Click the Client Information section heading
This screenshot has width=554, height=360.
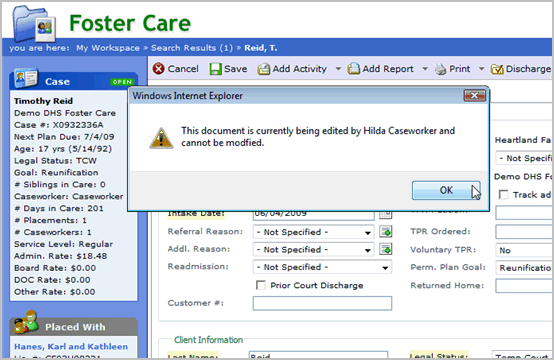tap(208, 340)
